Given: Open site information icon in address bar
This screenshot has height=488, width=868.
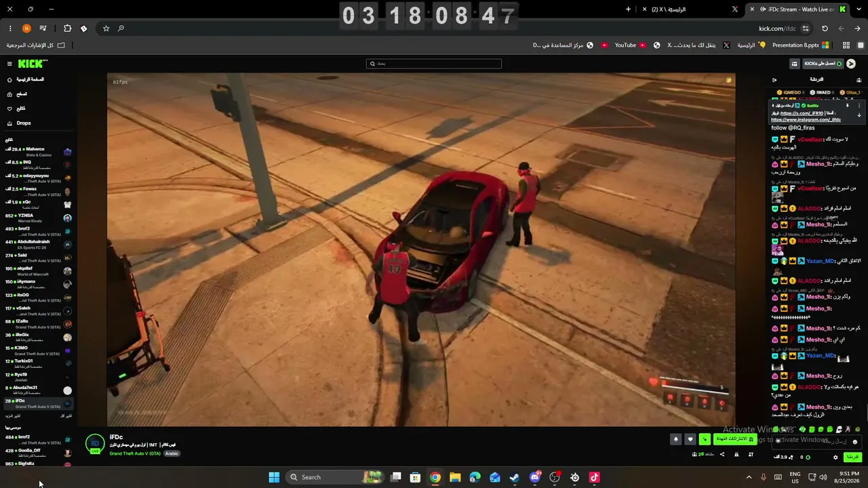Looking at the screenshot, I should click(x=806, y=28).
